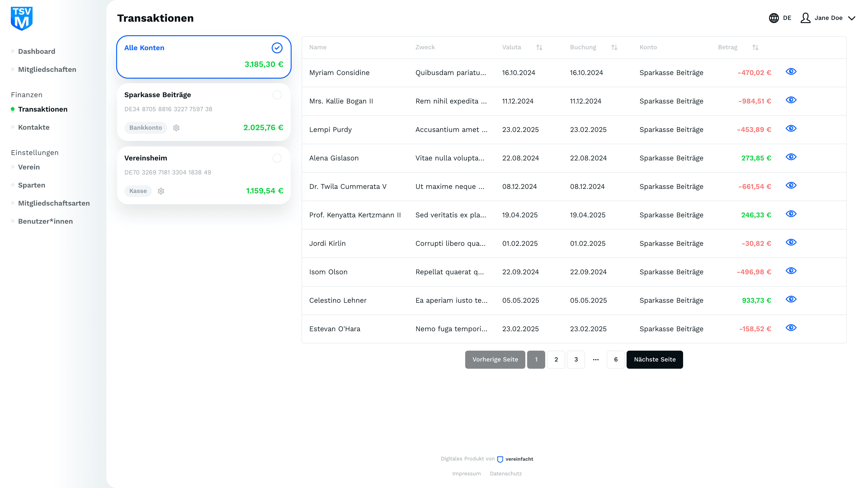Select the Sparkasse Beiträge account radio button

pos(277,95)
